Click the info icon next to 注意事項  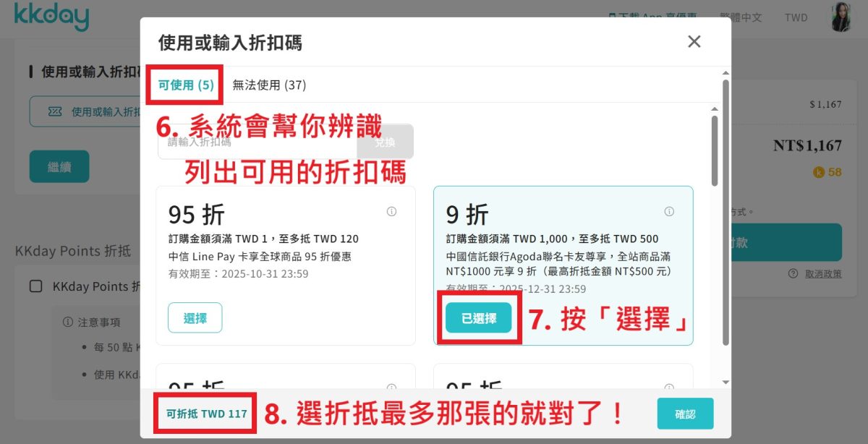click(x=68, y=322)
